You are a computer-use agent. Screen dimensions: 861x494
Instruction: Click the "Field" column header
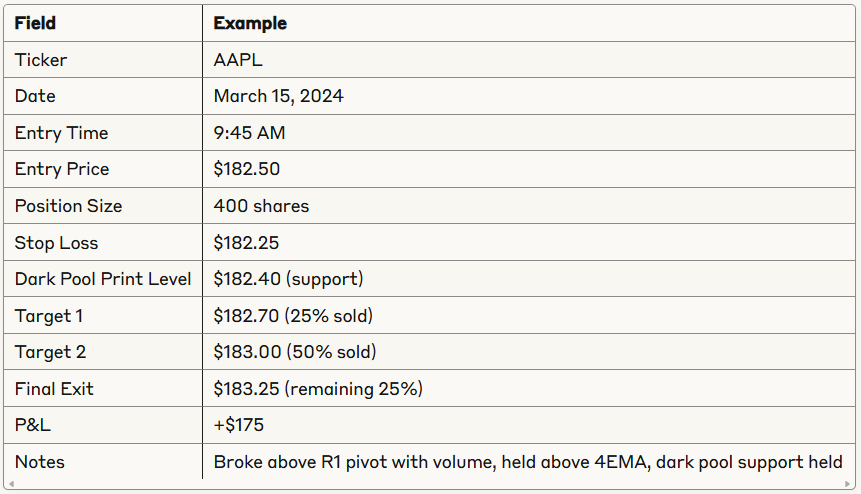tap(35, 23)
